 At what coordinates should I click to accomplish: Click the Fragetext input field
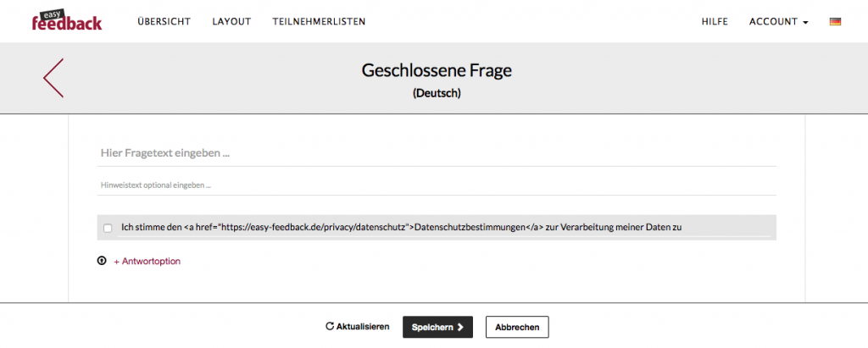coord(437,153)
